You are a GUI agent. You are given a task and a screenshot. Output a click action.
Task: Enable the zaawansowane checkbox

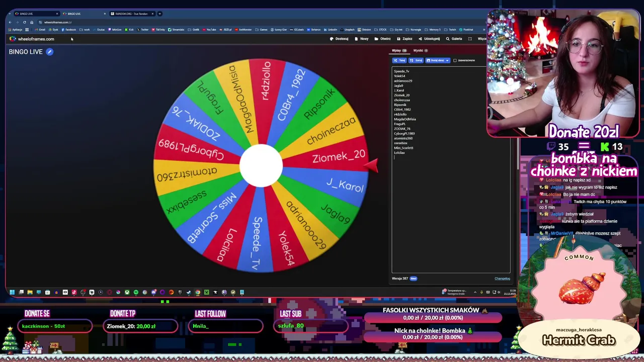455,60
